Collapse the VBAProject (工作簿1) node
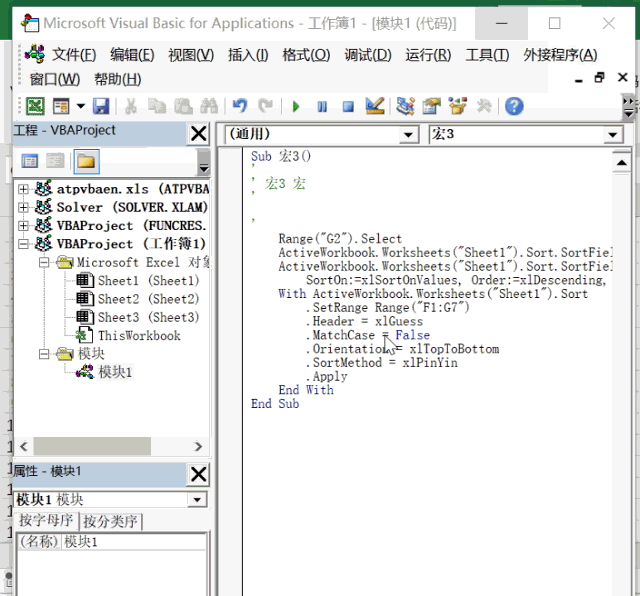The width and height of the screenshot is (640, 596). tap(23, 244)
